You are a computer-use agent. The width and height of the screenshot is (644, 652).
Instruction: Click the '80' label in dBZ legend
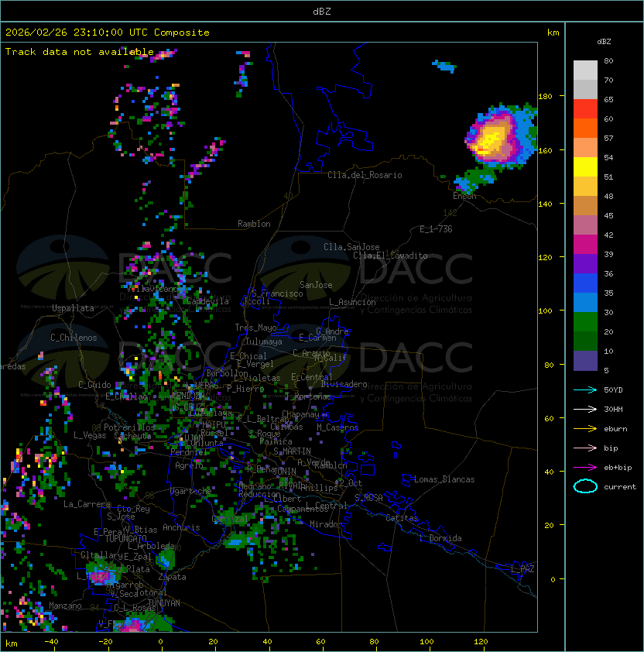608,60
